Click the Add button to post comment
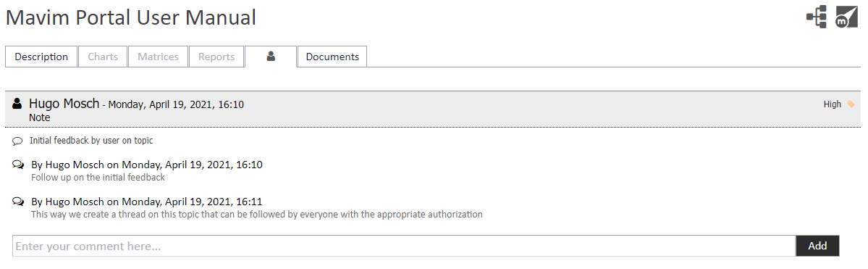 (x=817, y=246)
